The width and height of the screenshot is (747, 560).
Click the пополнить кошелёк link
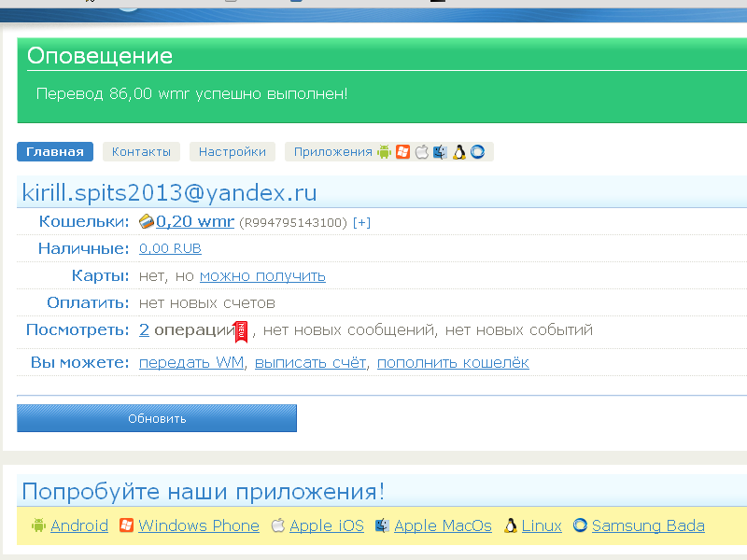(453, 362)
